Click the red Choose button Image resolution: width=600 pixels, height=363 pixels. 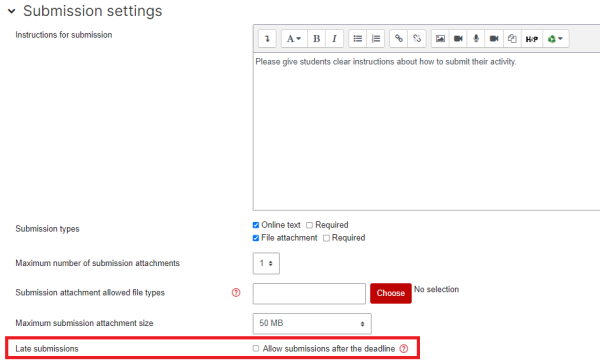click(x=391, y=293)
